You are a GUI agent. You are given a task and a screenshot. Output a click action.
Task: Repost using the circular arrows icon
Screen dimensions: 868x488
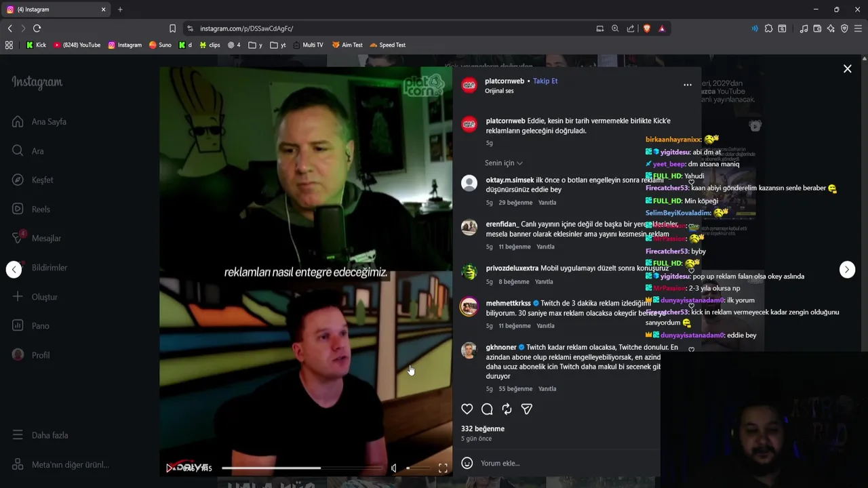point(507,409)
